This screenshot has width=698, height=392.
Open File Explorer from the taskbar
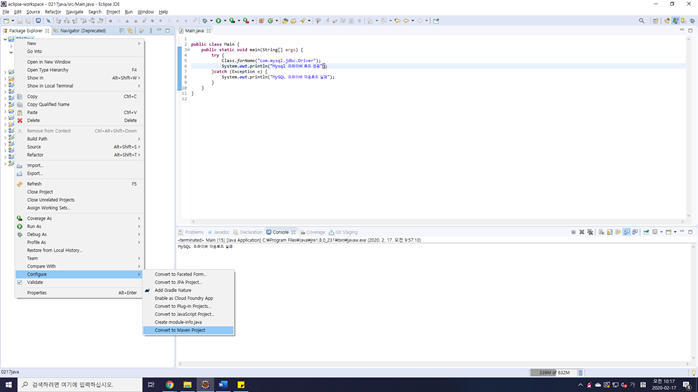(x=187, y=384)
